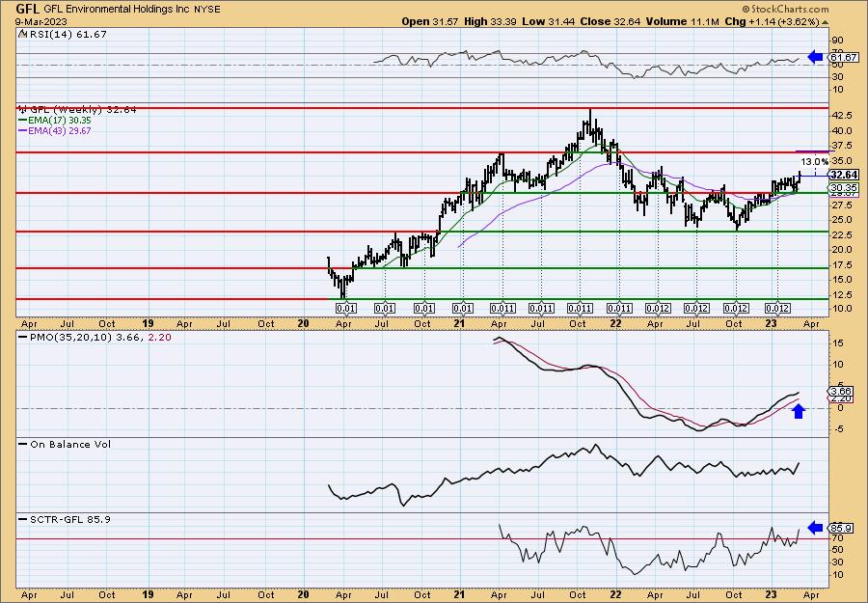This screenshot has width=868, height=603.
Task: Click the Volume 11.1M value
Action: tap(682, 21)
